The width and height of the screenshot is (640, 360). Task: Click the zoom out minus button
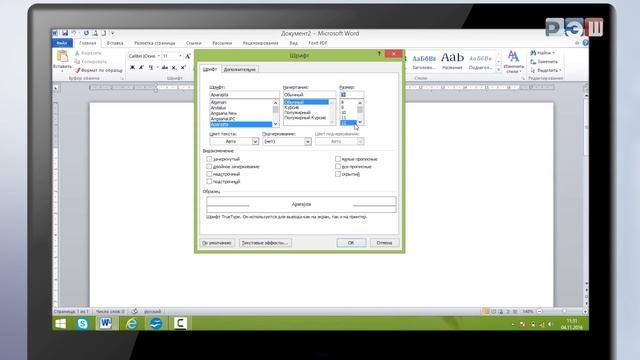click(x=540, y=311)
